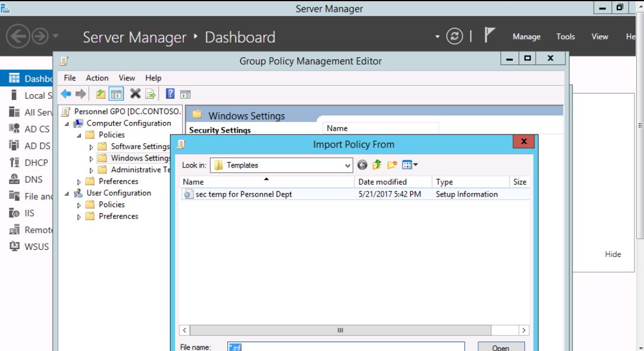Screen dimensions: 644x351
Task: Click the Up One Level icon in dialog
Action: click(377, 165)
